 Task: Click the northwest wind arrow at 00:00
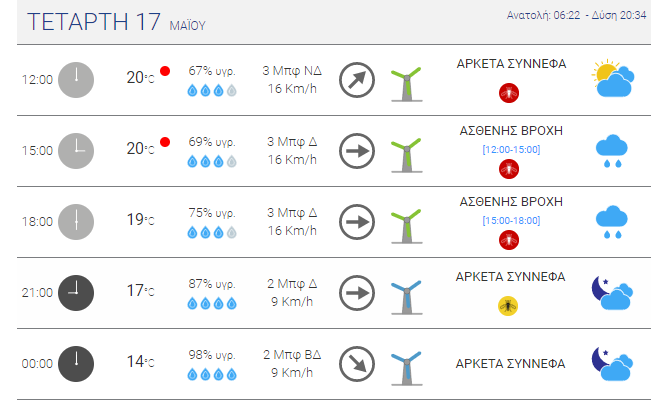(357, 364)
